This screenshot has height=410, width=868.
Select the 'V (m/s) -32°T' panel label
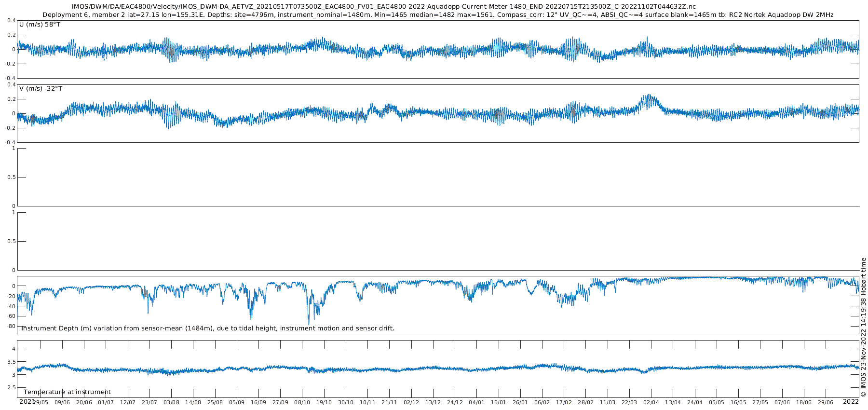pyautogui.click(x=41, y=88)
